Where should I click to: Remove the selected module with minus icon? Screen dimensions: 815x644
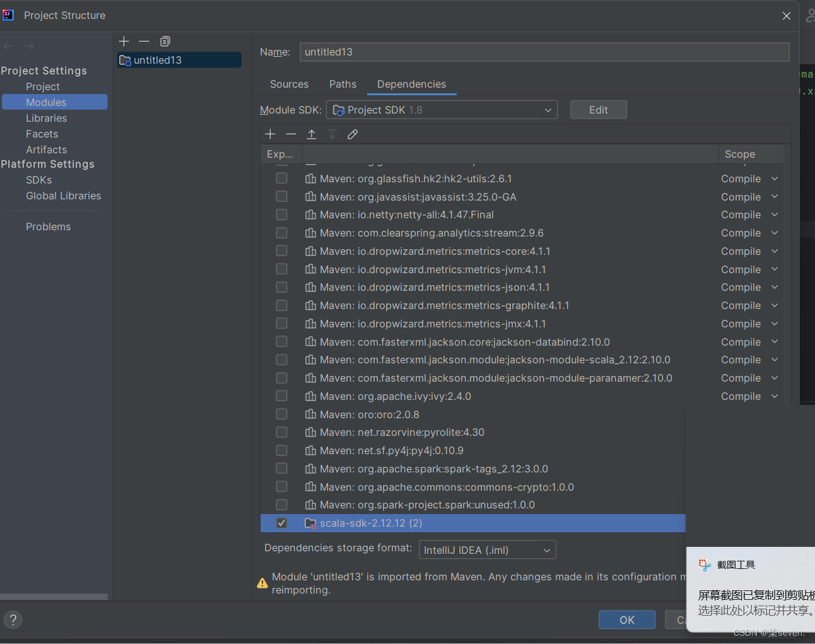point(144,41)
